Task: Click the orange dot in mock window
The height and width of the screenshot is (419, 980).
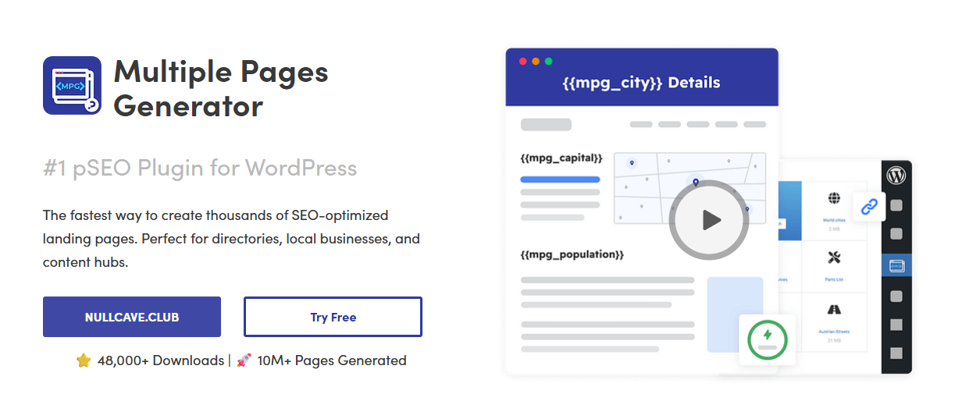Action: [x=536, y=61]
